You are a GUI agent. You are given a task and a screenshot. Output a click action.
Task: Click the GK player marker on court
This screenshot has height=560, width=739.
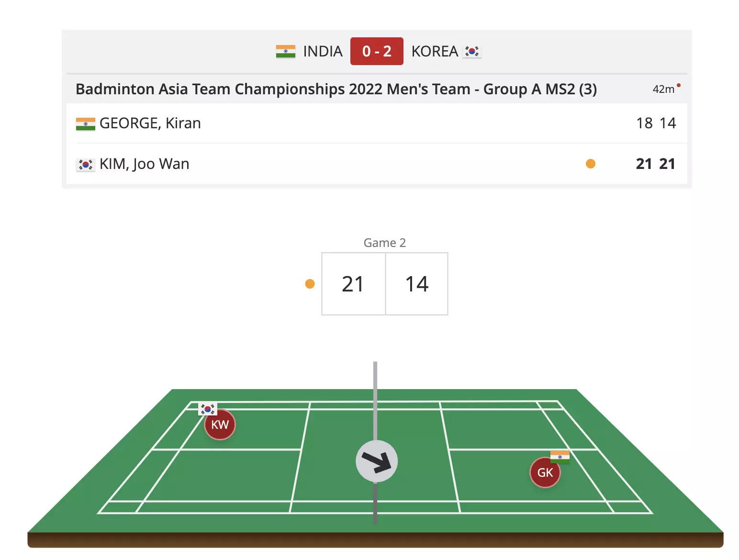coord(545,472)
